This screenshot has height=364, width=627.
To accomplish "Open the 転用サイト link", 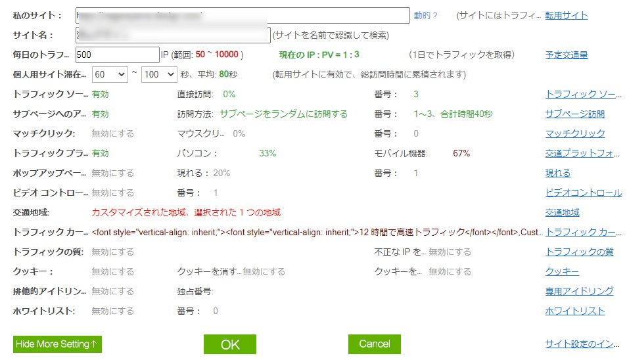I will coord(566,15).
